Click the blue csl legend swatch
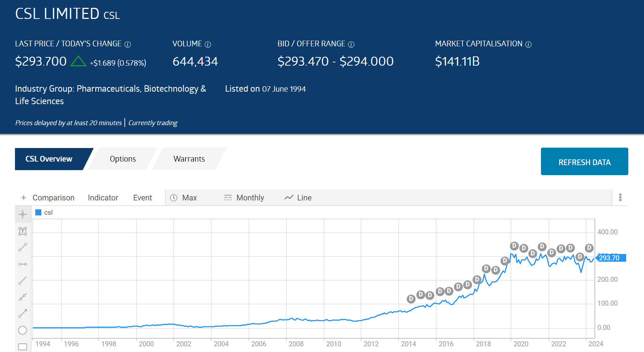Image resolution: width=644 pixels, height=352 pixels. (39, 213)
